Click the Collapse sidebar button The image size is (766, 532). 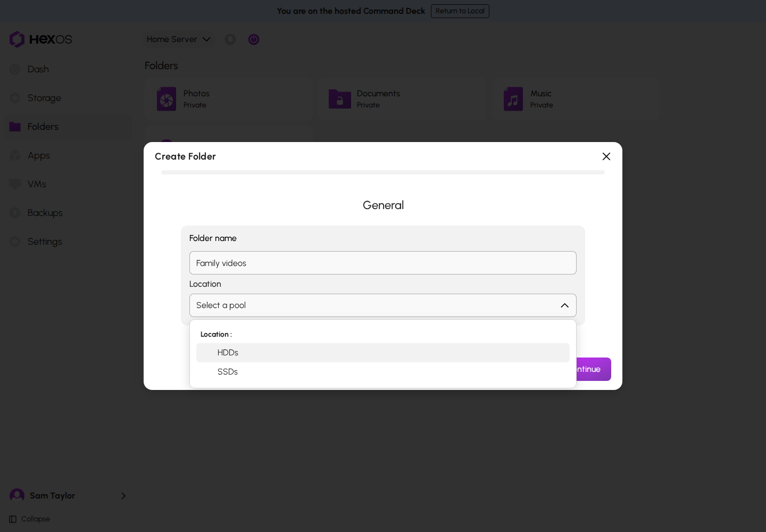(30, 519)
